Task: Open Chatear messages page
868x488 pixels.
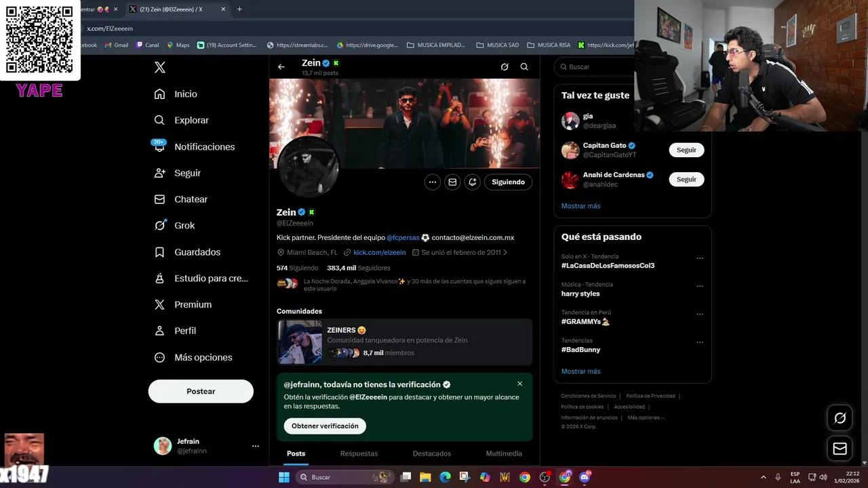Action: pyautogui.click(x=181, y=199)
